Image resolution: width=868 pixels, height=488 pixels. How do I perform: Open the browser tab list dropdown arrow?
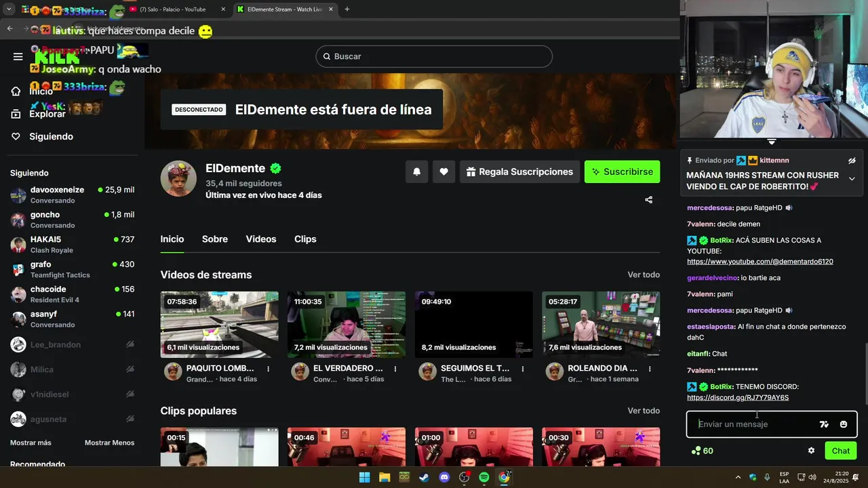coord(9,9)
